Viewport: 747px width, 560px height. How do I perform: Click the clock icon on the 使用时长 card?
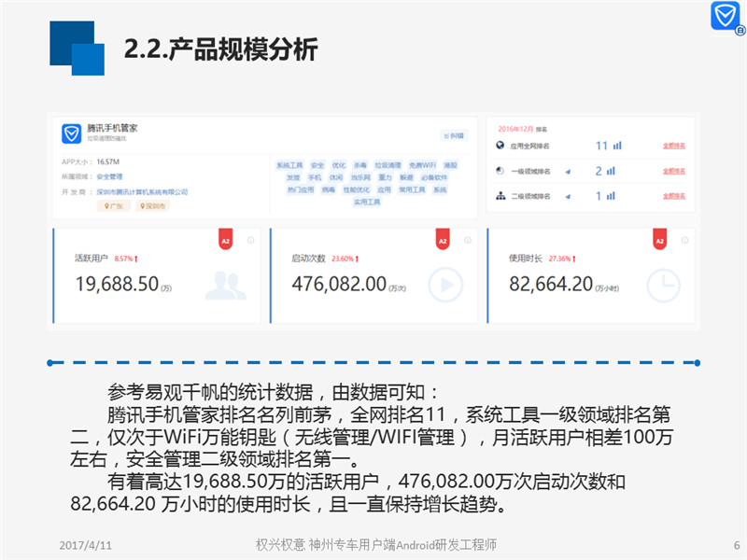pos(663,286)
